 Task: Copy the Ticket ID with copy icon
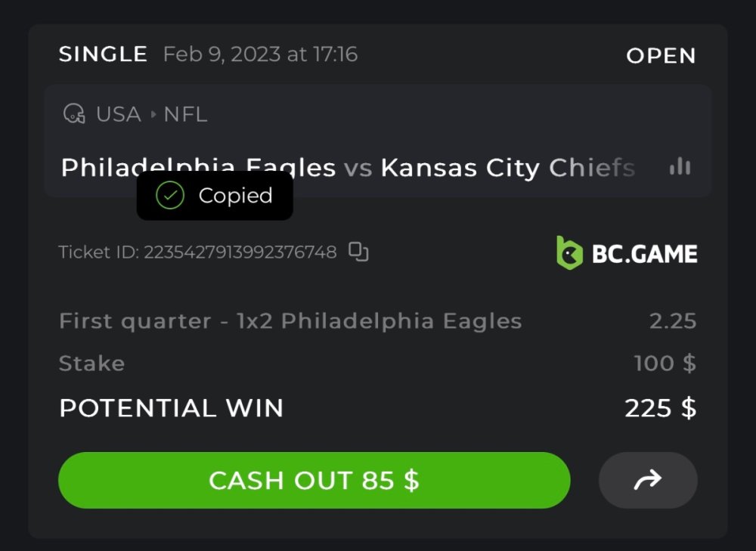pyautogui.click(x=358, y=252)
